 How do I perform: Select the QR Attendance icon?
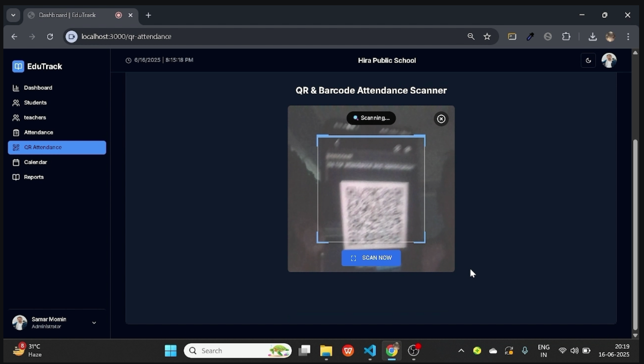16,148
